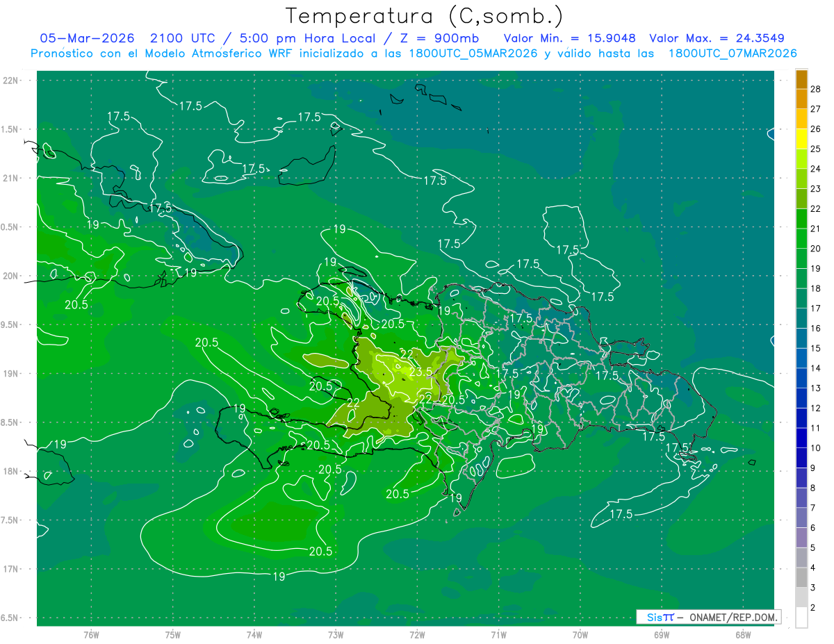Click the dark orange top swatch of colorbar
Image resolution: width=834 pixels, height=644 pixels.
tap(801, 79)
